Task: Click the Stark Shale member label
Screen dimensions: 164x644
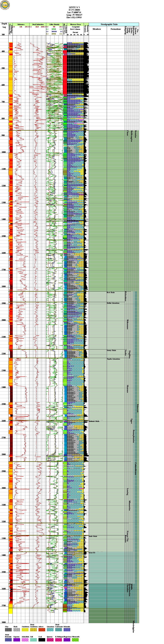Action: pyautogui.click(x=93, y=536)
